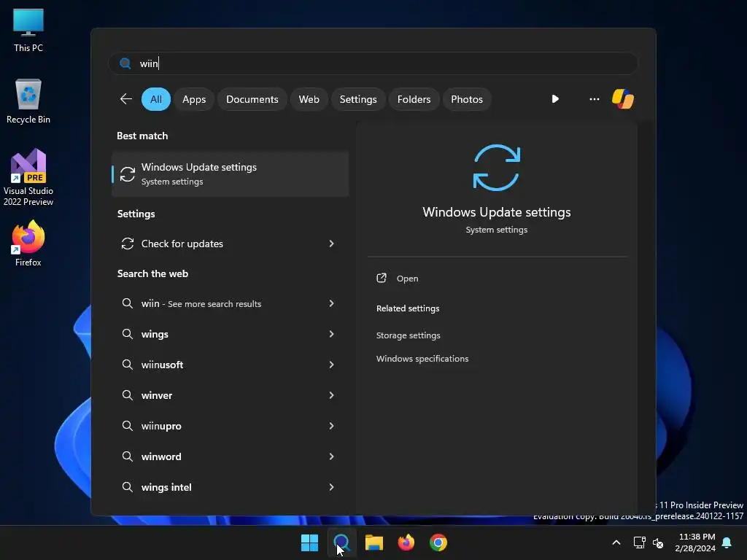The width and height of the screenshot is (747, 560).
Task: Open the Windows Start button
Action: pyautogui.click(x=309, y=542)
